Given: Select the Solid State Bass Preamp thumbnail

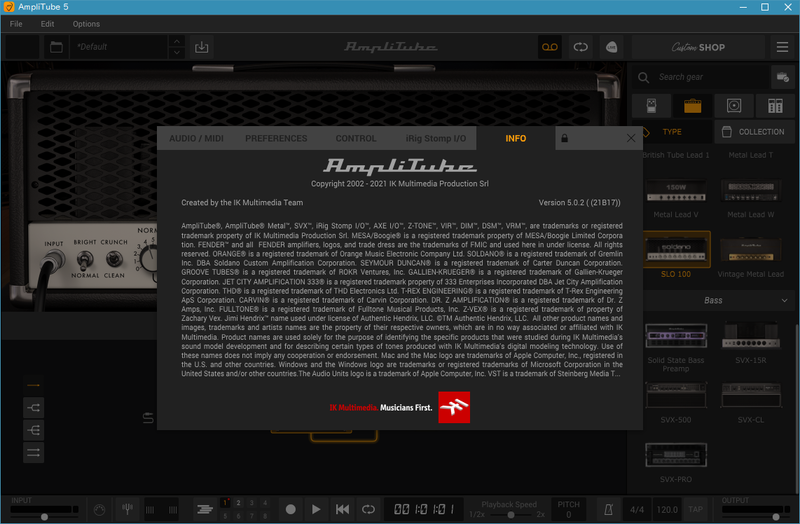Looking at the screenshot, I should click(x=676, y=336).
